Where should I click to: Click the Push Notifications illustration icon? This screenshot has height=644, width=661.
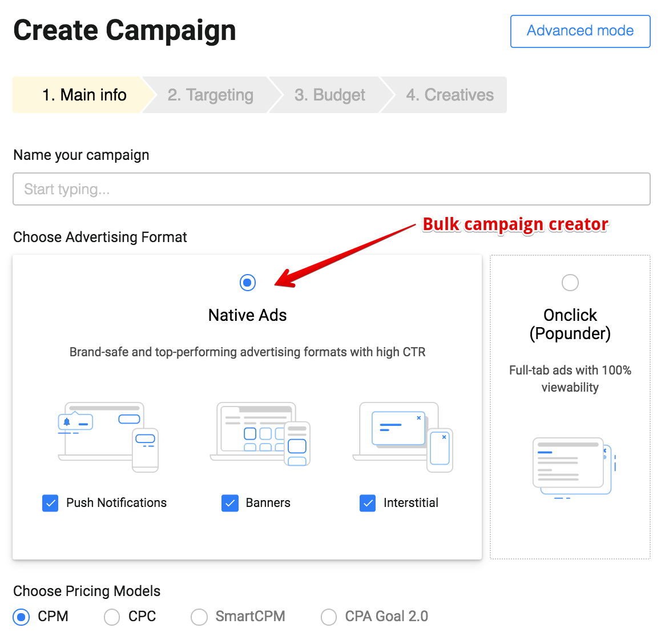tap(108, 437)
